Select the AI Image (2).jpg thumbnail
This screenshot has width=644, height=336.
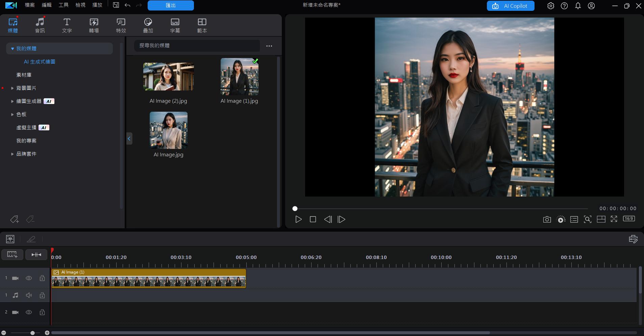pos(168,77)
